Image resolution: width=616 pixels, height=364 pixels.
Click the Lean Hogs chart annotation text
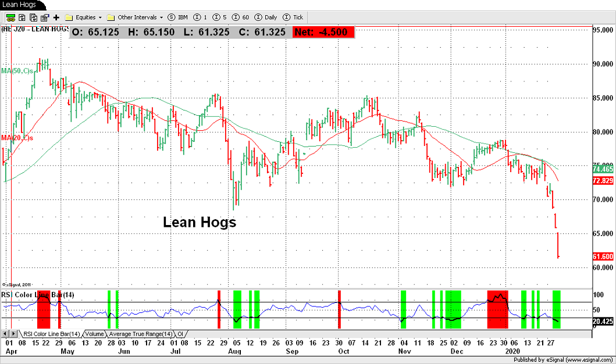pyautogui.click(x=200, y=222)
